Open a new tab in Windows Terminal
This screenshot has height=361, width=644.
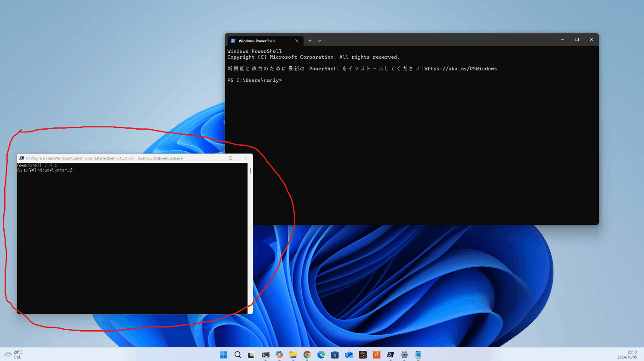pyautogui.click(x=310, y=40)
